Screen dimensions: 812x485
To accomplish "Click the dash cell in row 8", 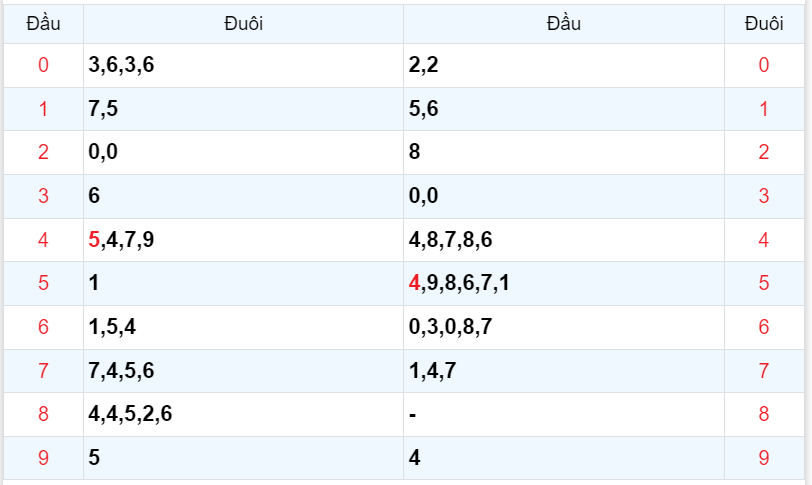I will [x=413, y=414].
